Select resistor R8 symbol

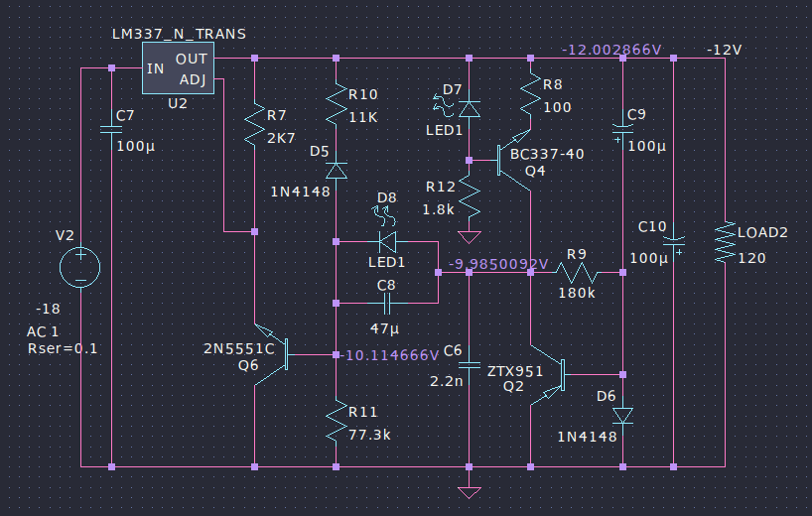tap(530, 93)
